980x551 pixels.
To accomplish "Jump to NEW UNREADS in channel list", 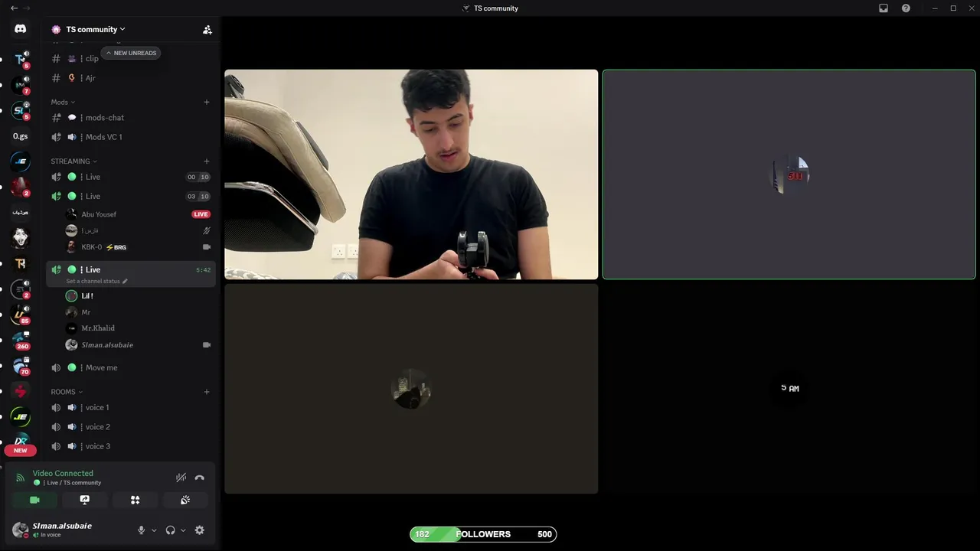I will tap(131, 53).
